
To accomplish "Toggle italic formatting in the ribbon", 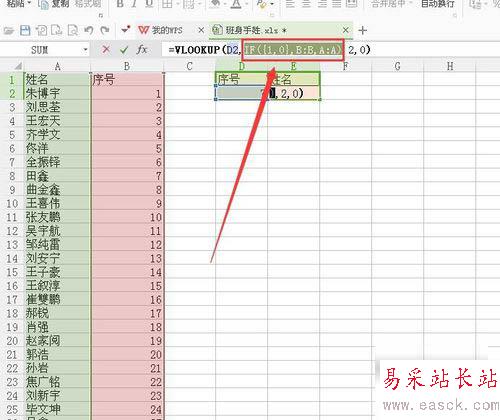I will click(134, 4).
